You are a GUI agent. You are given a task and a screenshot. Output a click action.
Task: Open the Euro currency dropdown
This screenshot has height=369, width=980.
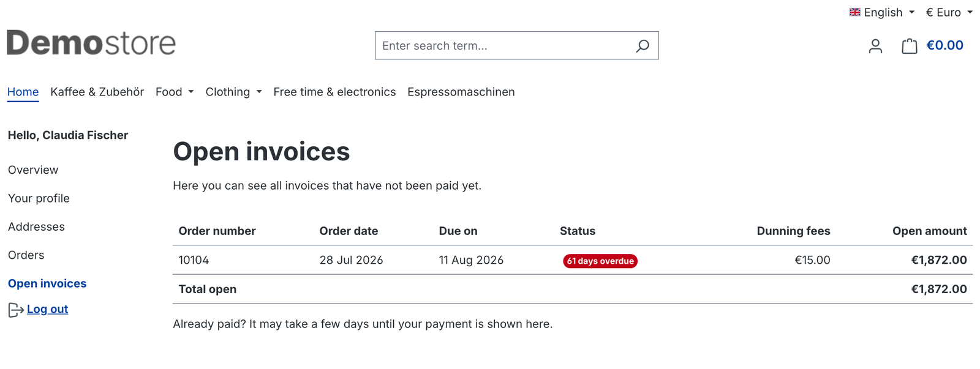coord(949,12)
